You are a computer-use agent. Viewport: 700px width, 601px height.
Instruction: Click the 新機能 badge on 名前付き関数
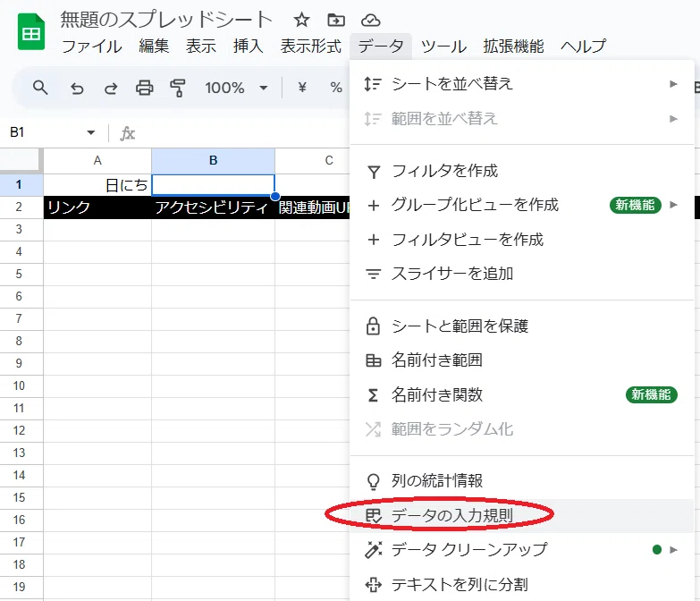click(652, 394)
